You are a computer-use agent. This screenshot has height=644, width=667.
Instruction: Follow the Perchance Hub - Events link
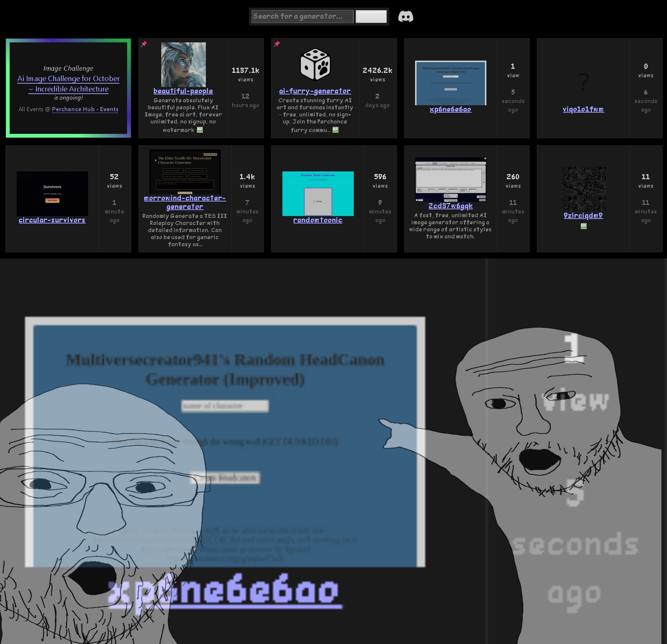tap(85, 109)
